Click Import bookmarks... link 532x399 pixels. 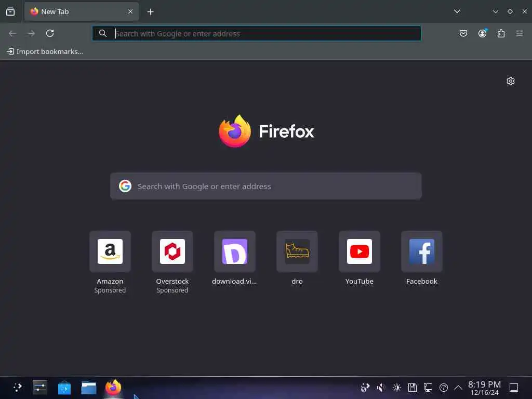click(x=45, y=51)
